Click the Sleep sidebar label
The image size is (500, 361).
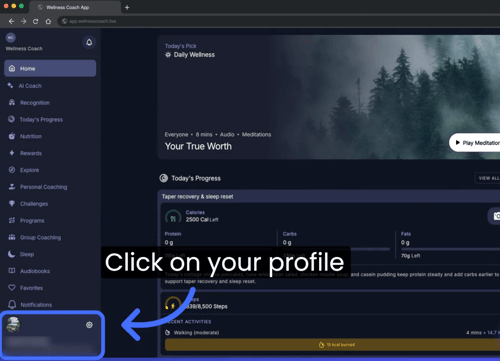[27, 254]
